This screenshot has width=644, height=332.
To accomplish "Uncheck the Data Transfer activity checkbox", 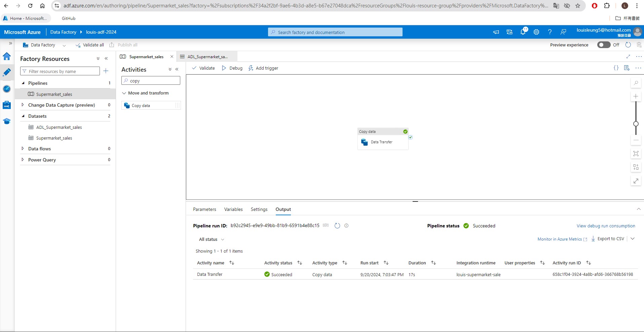I will pyautogui.click(x=410, y=137).
